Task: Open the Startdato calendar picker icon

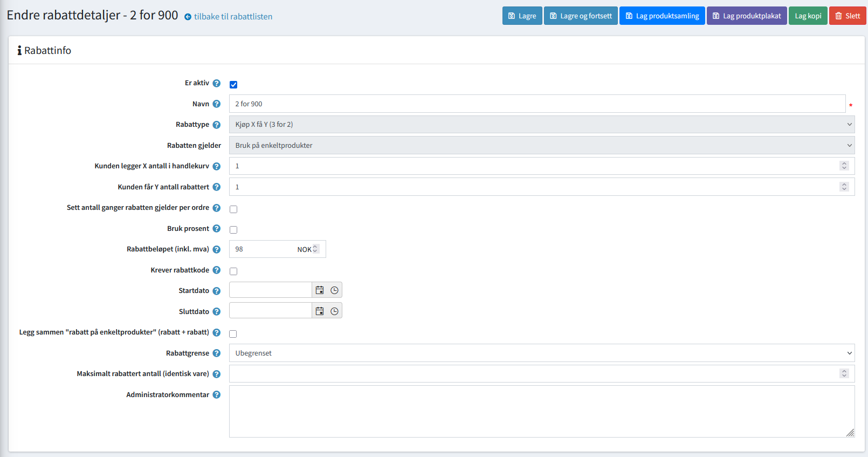Action: tap(320, 290)
